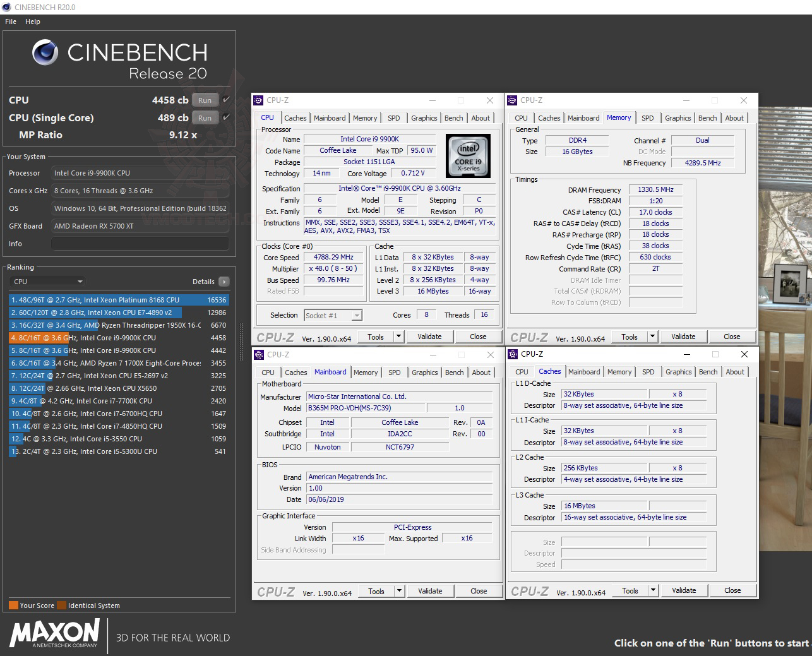Open the Socket #1 selection dropdown
This screenshot has height=656, width=812.
pos(356,315)
